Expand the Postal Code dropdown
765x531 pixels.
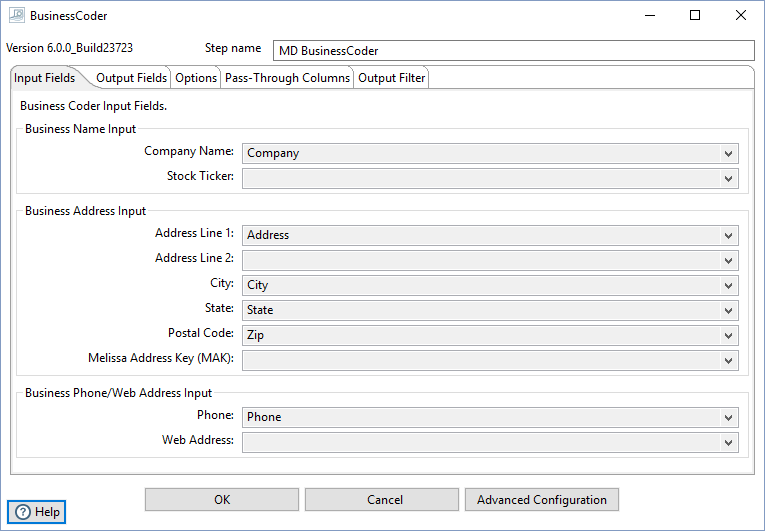pos(727,335)
